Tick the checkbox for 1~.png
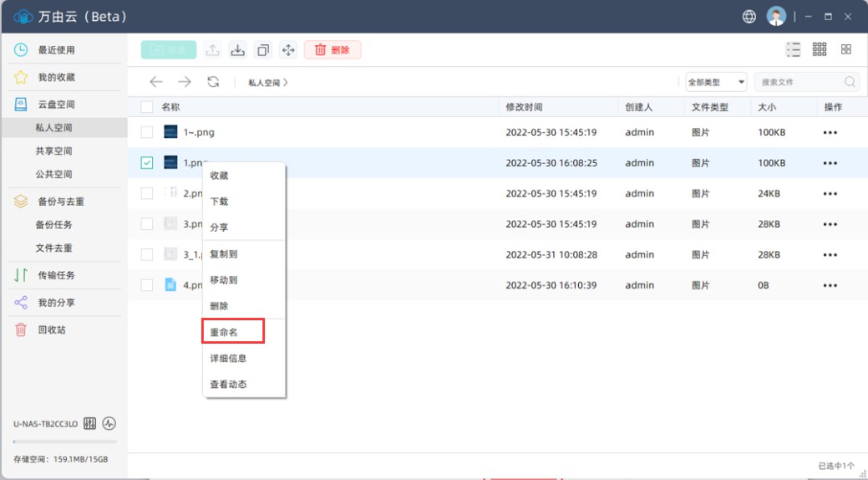Viewport: 868px width, 480px height. pyautogui.click(x=147, y=132)
